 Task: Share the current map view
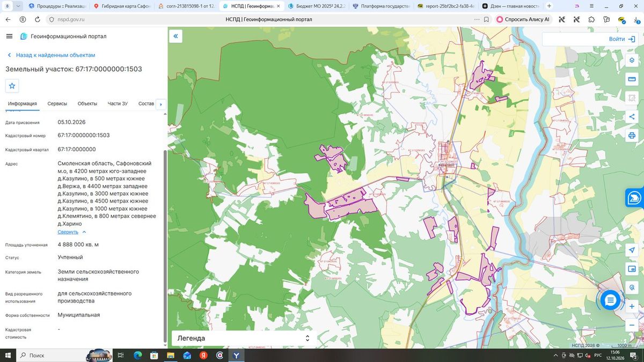click(632, 117)
